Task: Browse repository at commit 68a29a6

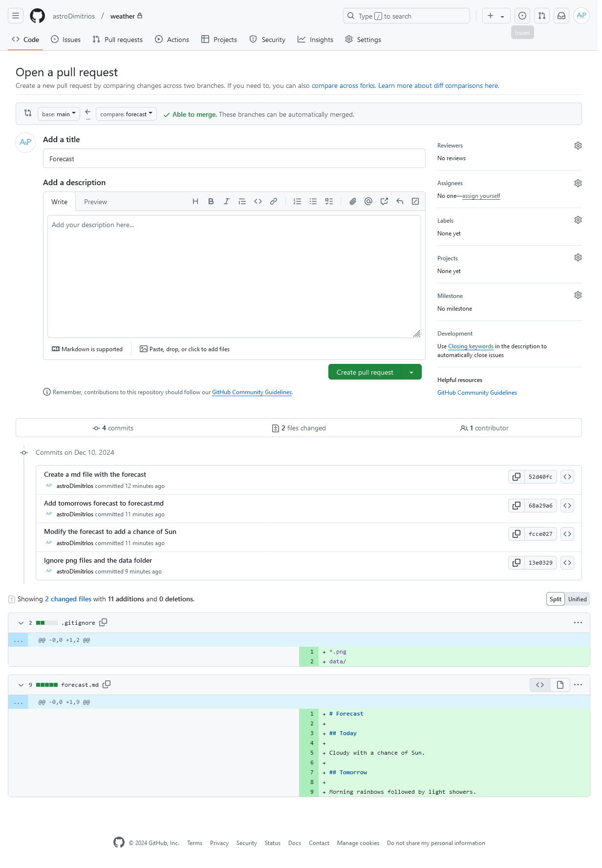Action: click(567, 506)
